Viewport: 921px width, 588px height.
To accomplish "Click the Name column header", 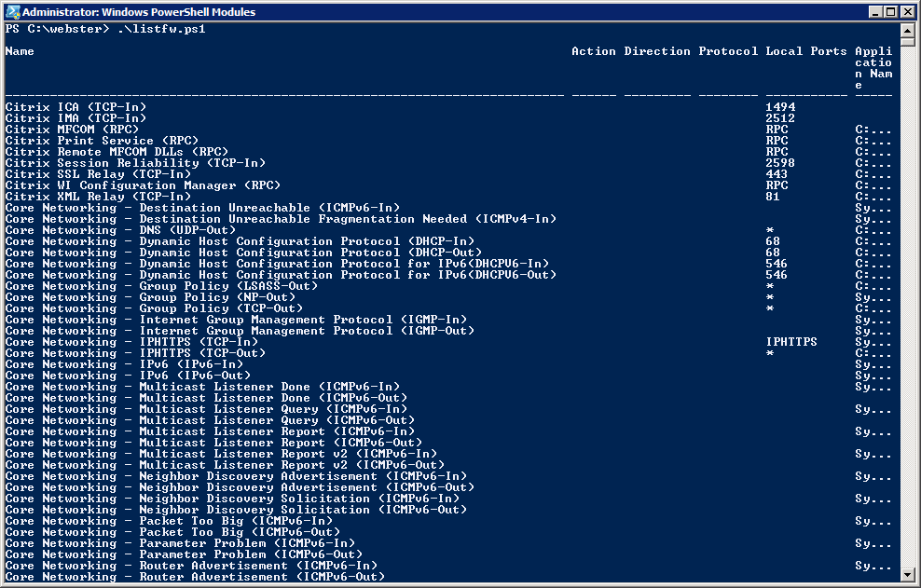I will [20, 51].
